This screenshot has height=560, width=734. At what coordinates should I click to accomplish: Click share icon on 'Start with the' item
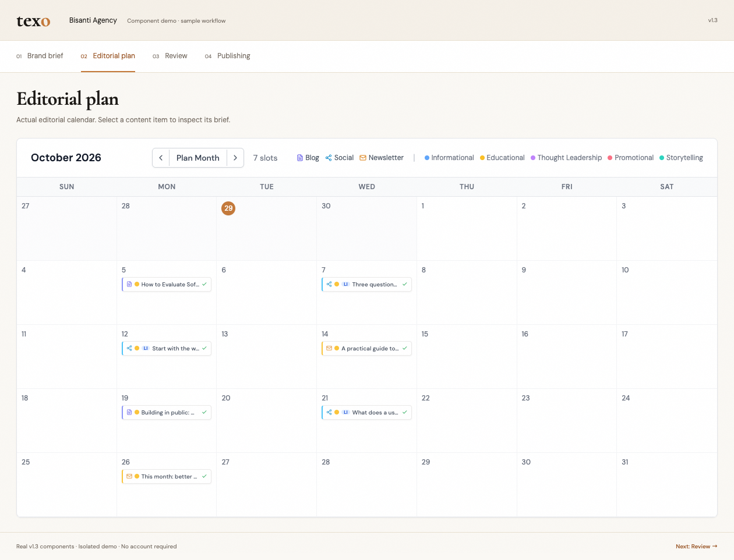(x=129, y=348)
